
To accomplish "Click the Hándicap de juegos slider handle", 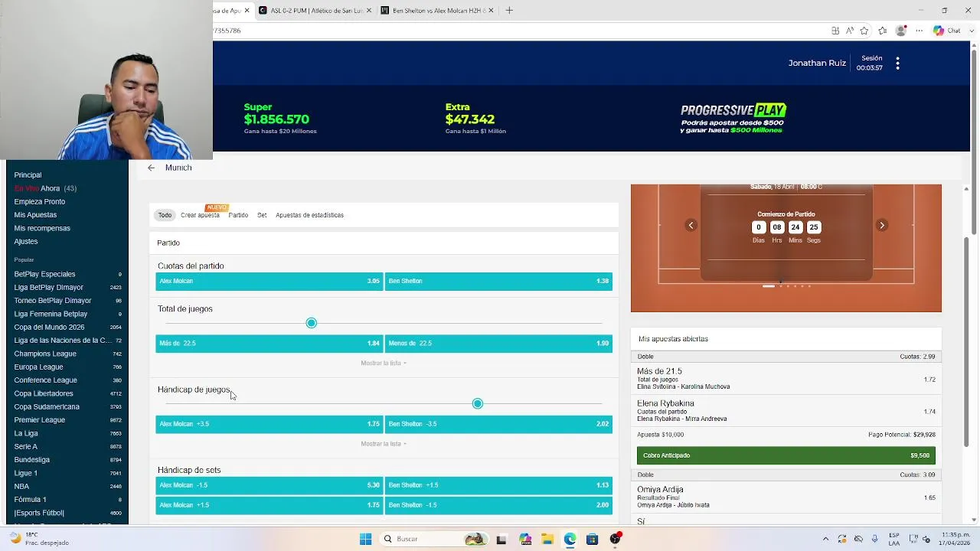I will tap(478, 403).
